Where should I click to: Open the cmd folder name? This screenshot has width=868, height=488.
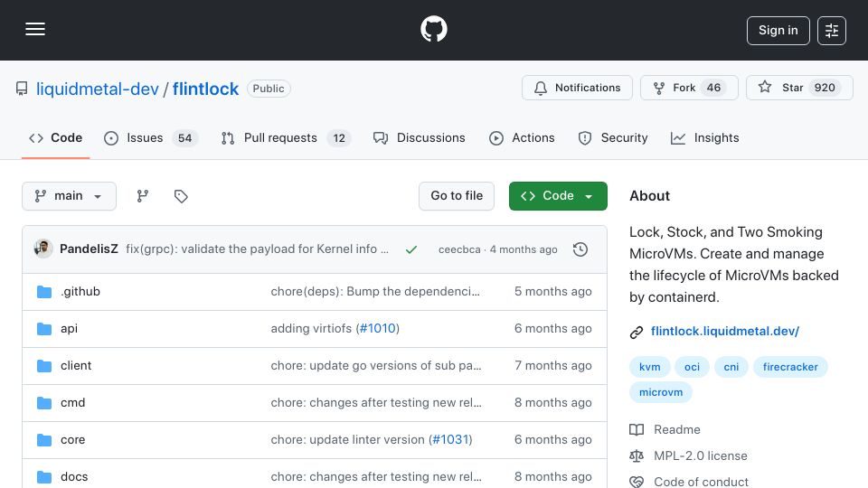[73, 403]
